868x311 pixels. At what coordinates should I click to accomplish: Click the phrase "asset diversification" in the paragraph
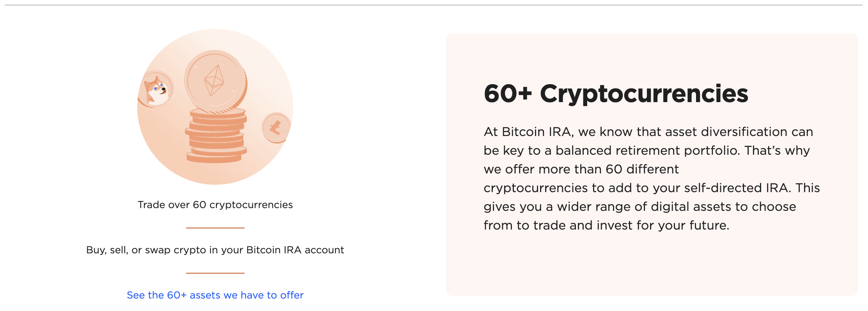(x=726, y=132)
